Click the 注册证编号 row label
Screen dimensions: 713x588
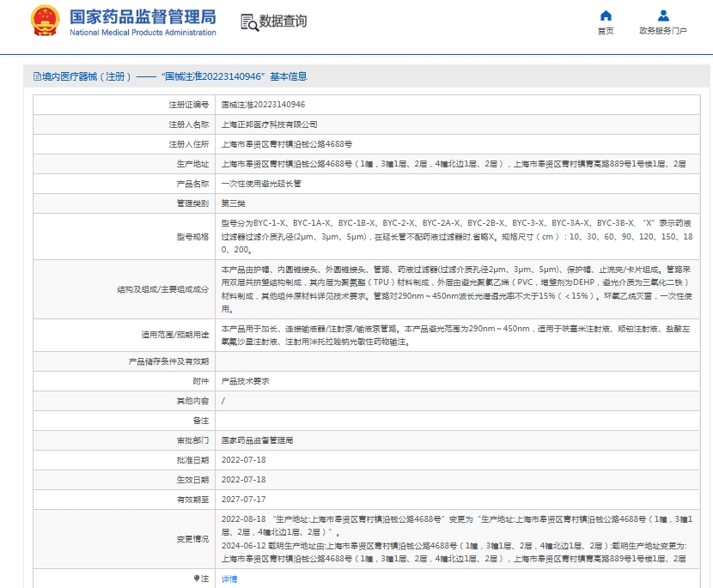click(x=189, y=105)
